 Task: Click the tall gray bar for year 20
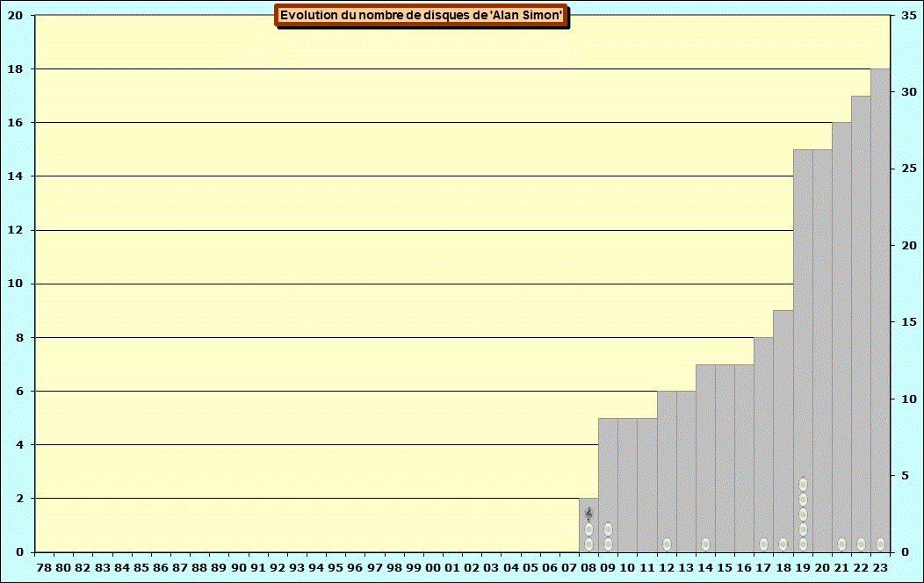(x=822, y=351)
